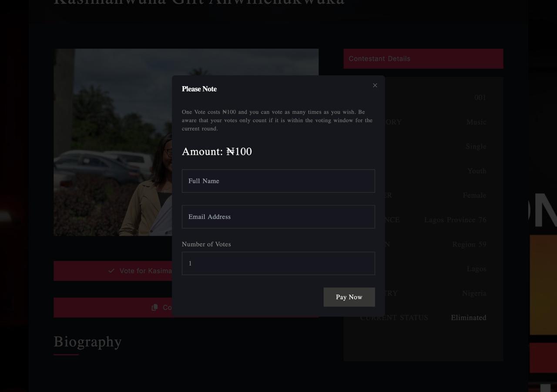The height and width of the screenshot is (392, 557).
Task: Click the Music category value
Action: pyautogui.click(x=476, y=122)
